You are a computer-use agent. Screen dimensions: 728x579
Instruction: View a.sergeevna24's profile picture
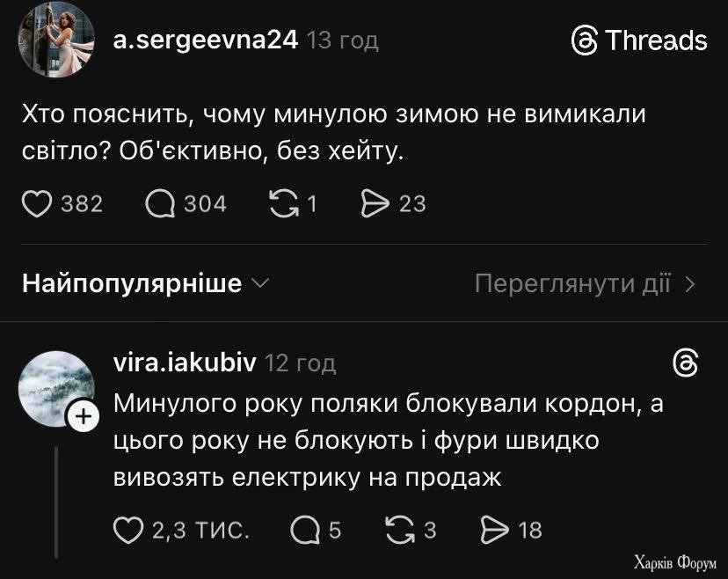[55, 40]
